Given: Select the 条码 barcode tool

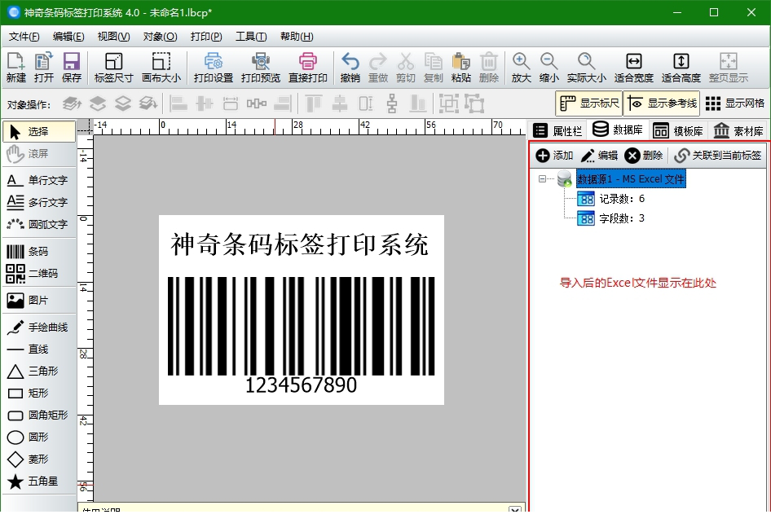Looking at the screenshot, I should [37, 252].
